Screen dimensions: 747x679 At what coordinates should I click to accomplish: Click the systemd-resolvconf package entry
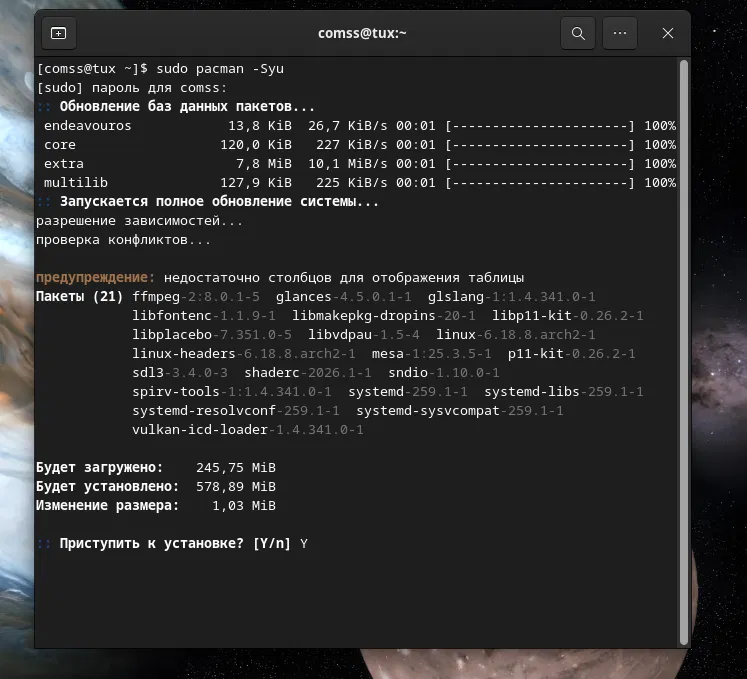coord(235,410)
